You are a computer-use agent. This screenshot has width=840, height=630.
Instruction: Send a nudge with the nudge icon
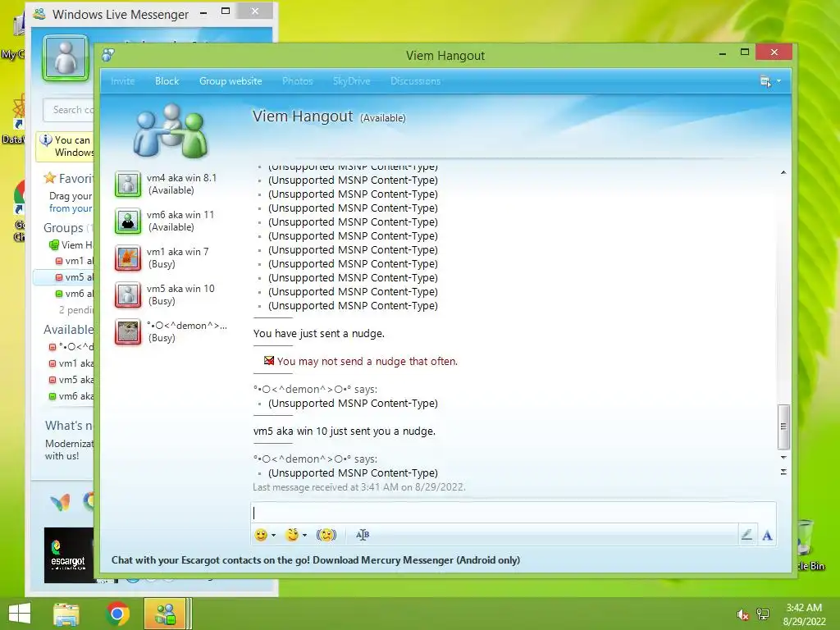[x=326, y=535]
